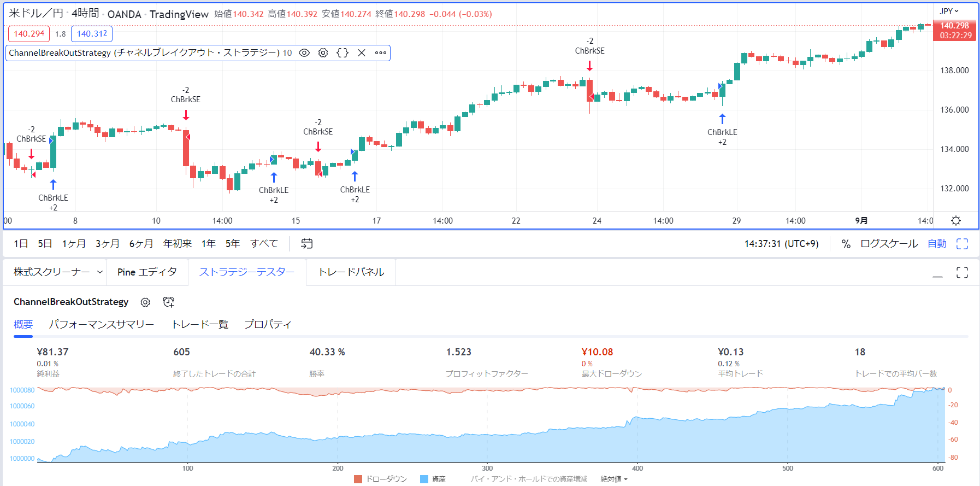This screenshot has width=980, height=486.
Task: Select the 5年 time range
Action: [233, 244]
